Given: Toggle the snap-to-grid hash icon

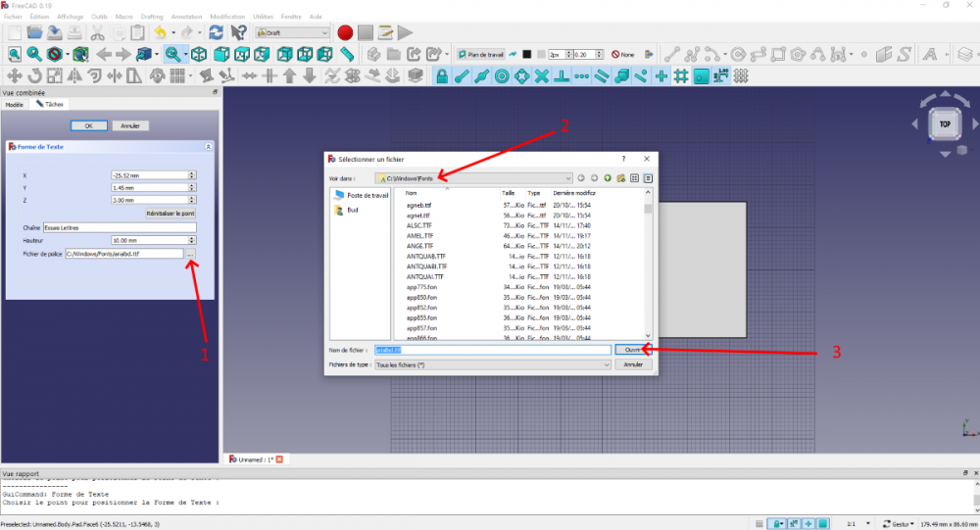Looking at the screenshot, I should tap(681, 76).
